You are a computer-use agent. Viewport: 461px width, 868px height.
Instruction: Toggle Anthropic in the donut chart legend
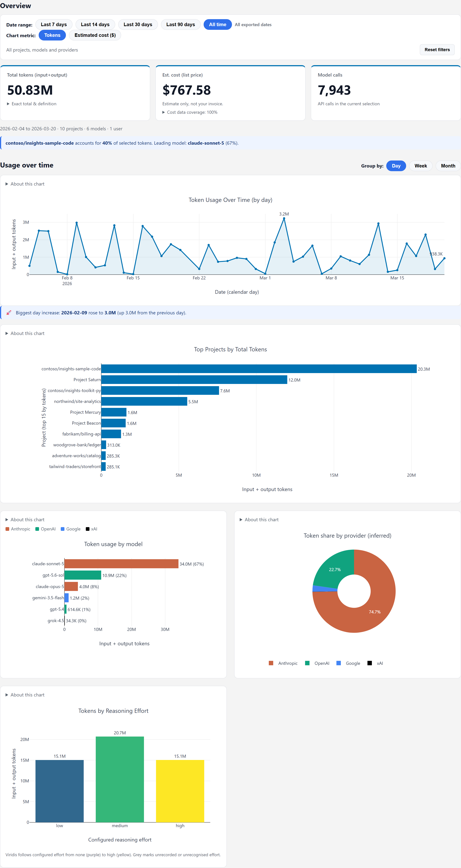click(x=283, y=663)
